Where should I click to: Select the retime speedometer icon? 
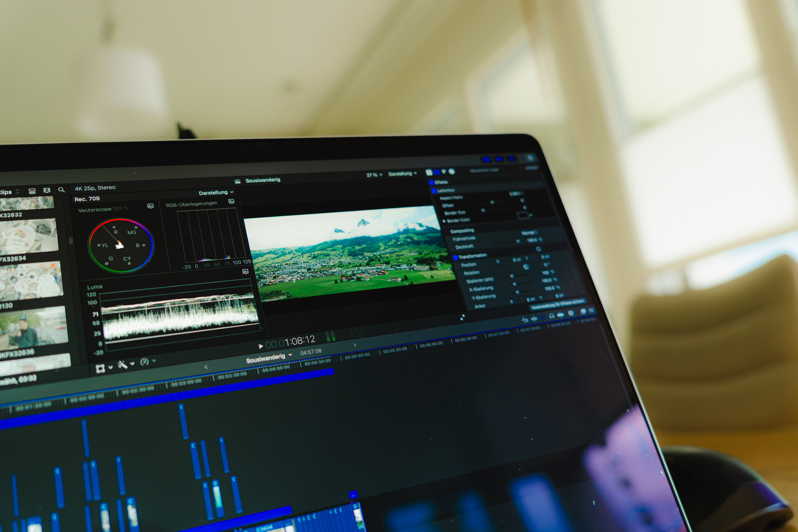coord(145,362)
